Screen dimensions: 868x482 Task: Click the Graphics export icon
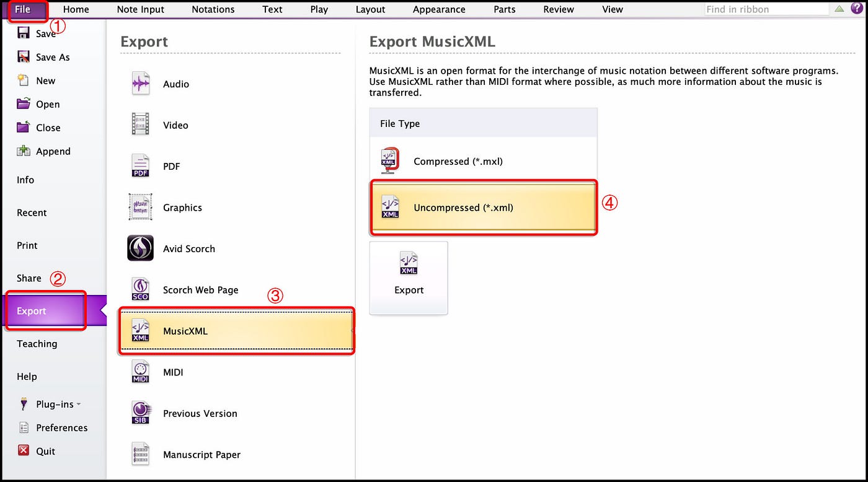tap(141, 207)
